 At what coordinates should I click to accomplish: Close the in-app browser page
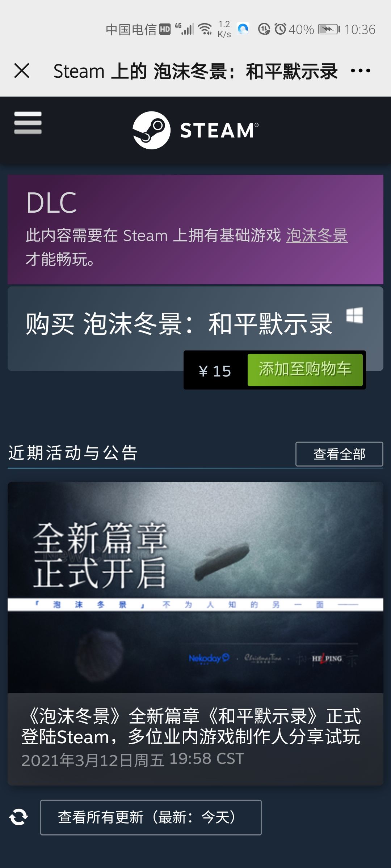pos(22,71)
